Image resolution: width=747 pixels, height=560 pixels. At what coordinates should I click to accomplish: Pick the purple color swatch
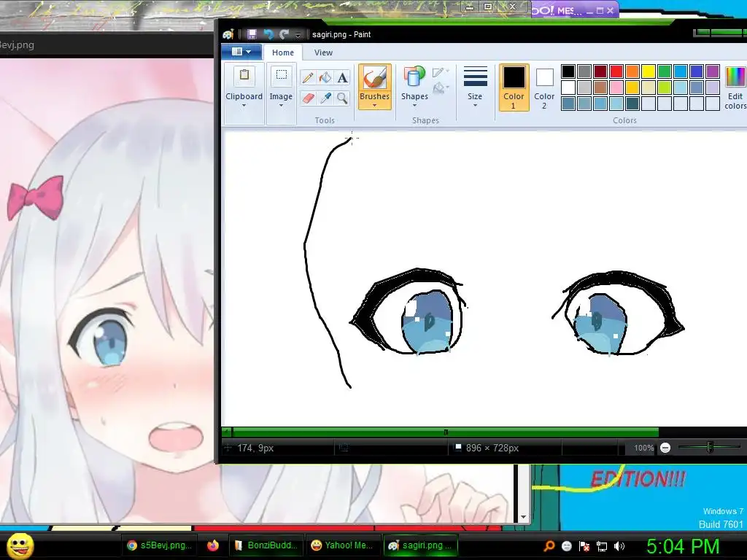click(x=712, y=71)
